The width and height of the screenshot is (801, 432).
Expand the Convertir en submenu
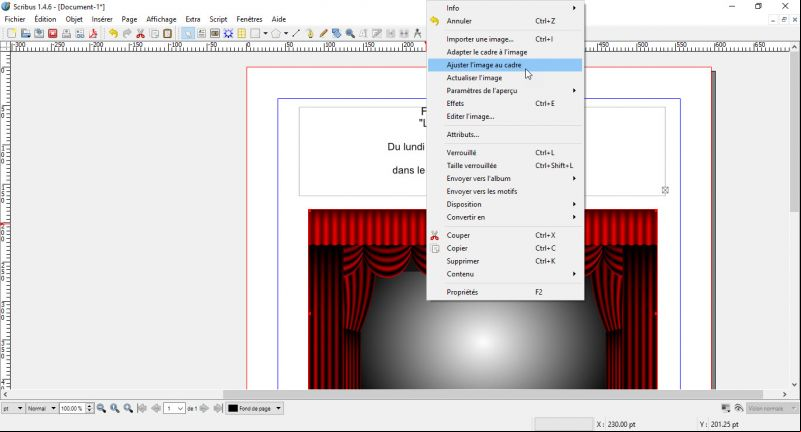click(x=505, y=217)
